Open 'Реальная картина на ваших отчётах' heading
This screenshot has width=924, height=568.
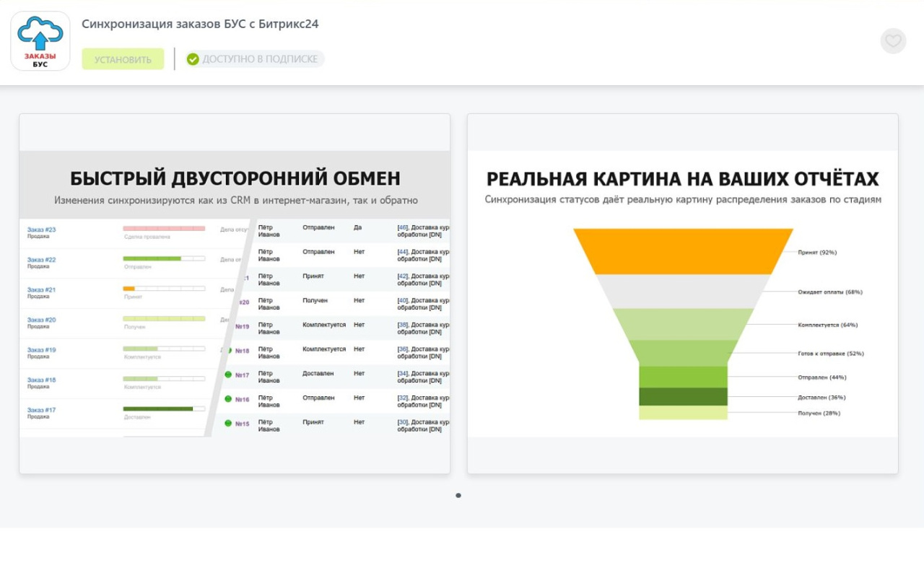click(682, 179)
